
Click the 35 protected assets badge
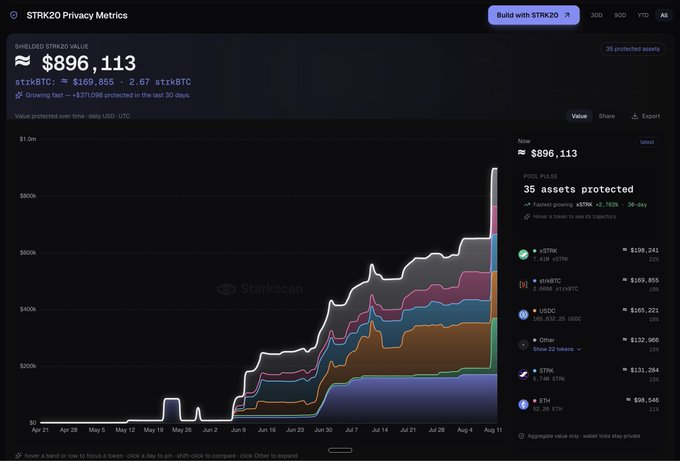click(x=632, y=49)
